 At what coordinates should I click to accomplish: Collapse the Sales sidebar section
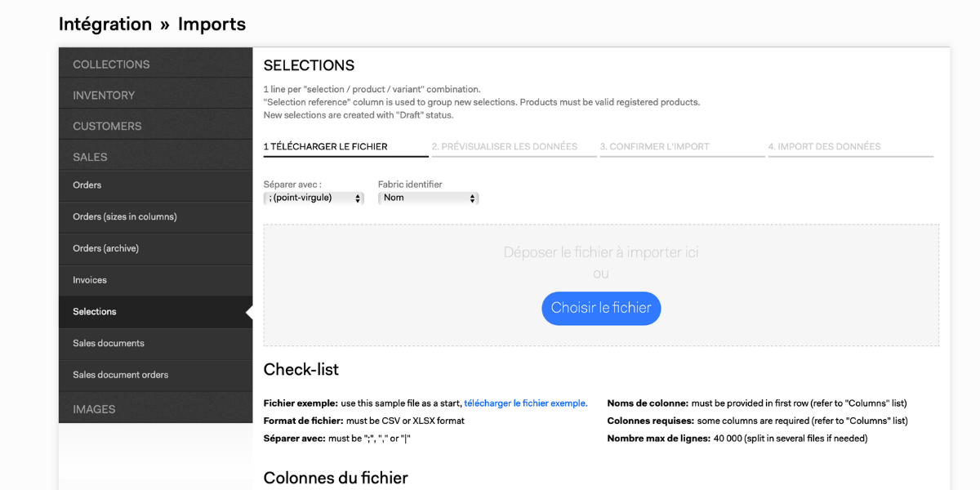[x=90, y=157]
